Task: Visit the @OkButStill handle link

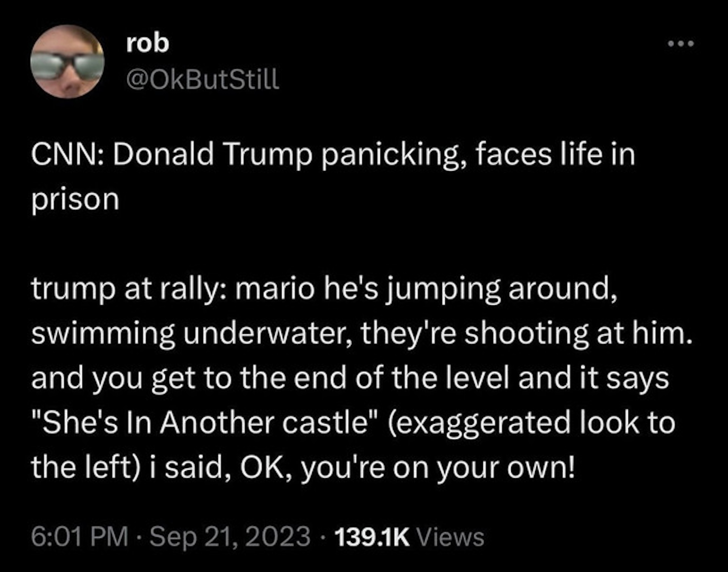Action: click(x=202, y=79)
